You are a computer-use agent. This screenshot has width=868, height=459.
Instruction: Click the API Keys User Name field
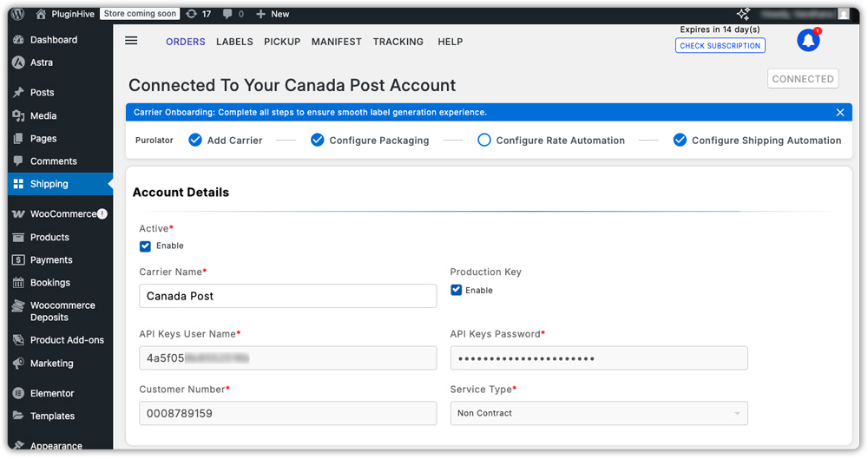tap(288, 358)
